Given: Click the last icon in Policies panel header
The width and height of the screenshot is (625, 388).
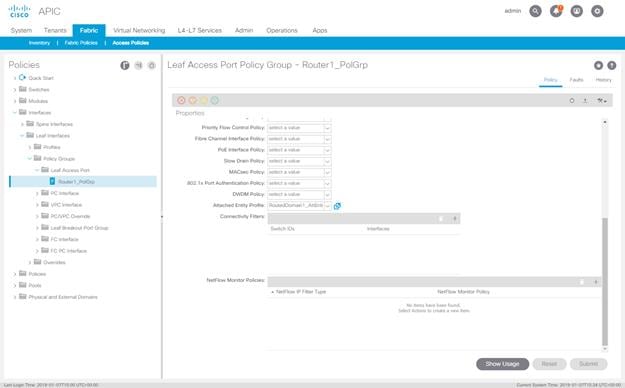Looking at the screenshot, I should point(151,65).
